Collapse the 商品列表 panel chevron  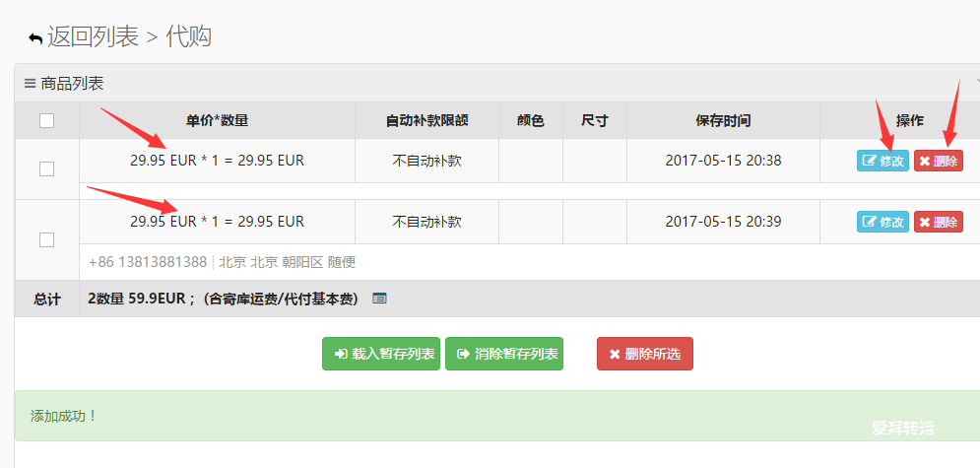(x=977, y=83)
